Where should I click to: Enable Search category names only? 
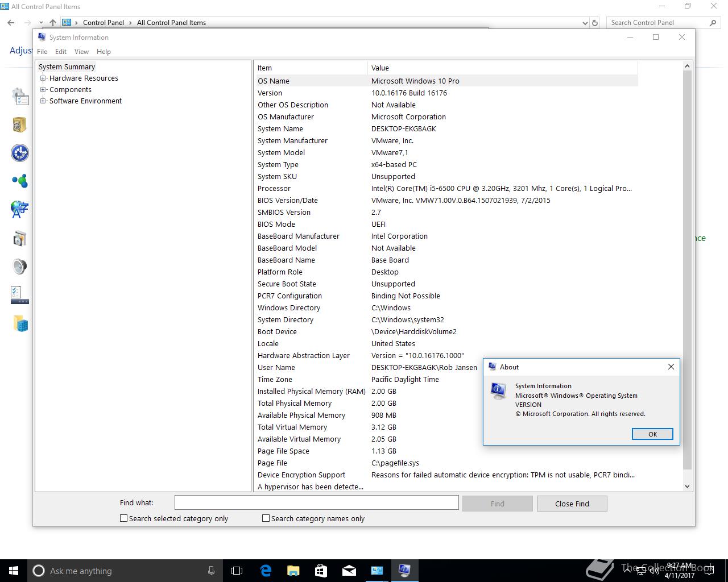click(x=266, y=518)
